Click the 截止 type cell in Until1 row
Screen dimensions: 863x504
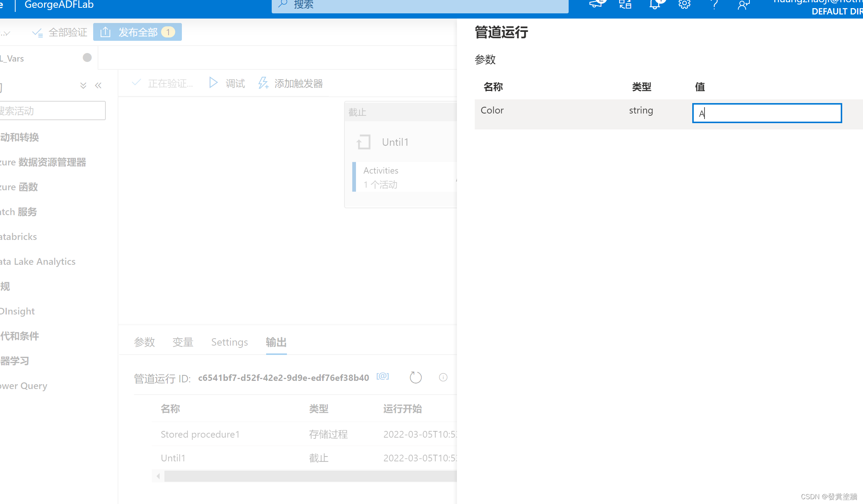tap(319, 458)
